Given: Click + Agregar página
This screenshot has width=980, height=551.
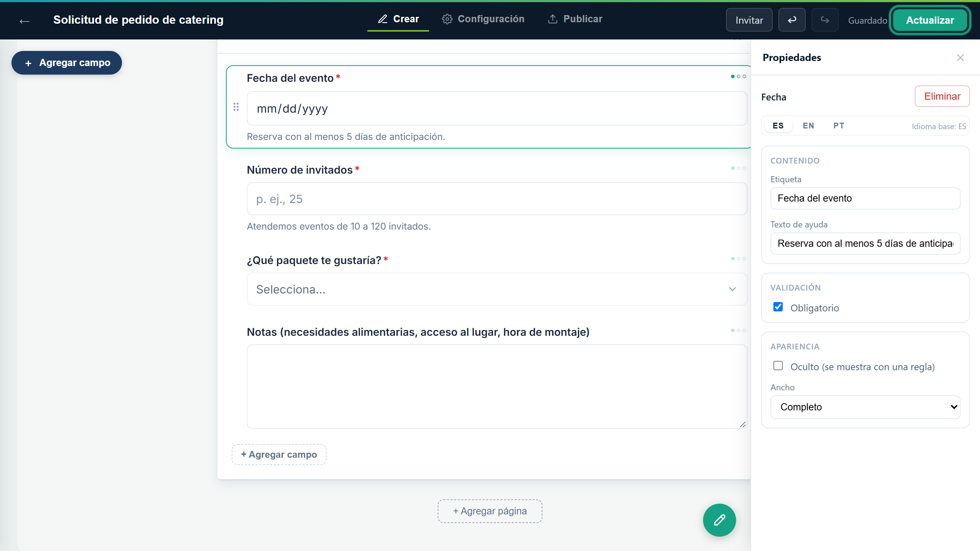Looking at the screenshot, I should [490, 511].
